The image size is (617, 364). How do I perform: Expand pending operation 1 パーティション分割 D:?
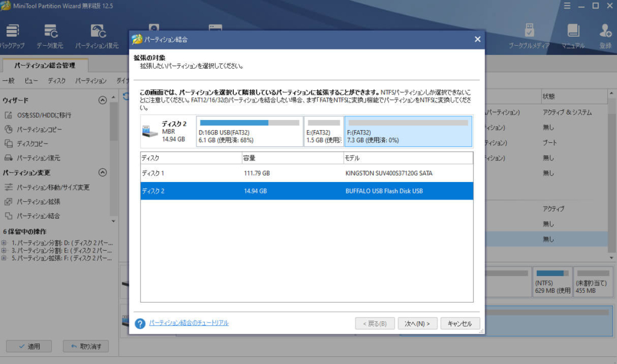click(x=4, y=243)
